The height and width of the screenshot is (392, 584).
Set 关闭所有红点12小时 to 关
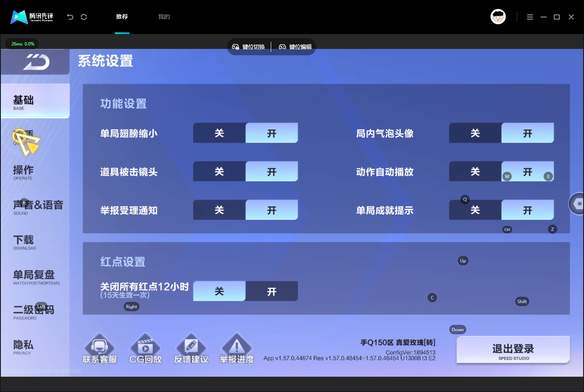219,291
